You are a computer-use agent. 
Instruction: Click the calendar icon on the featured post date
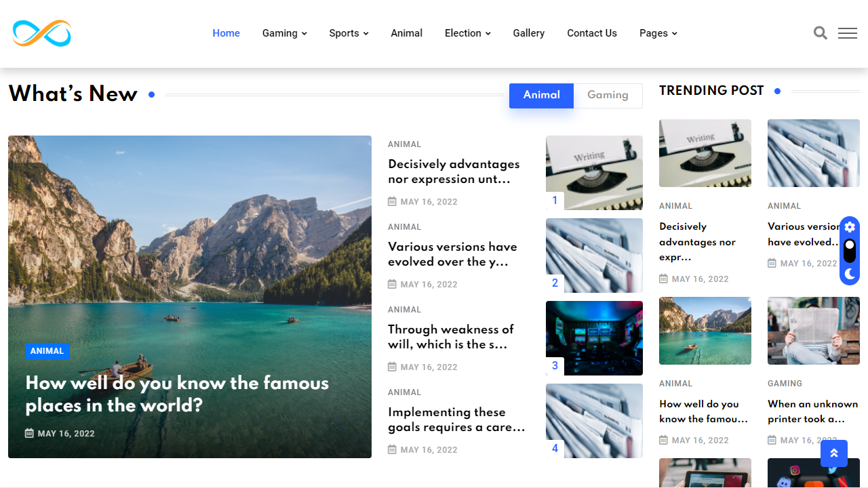coord(31,433)
